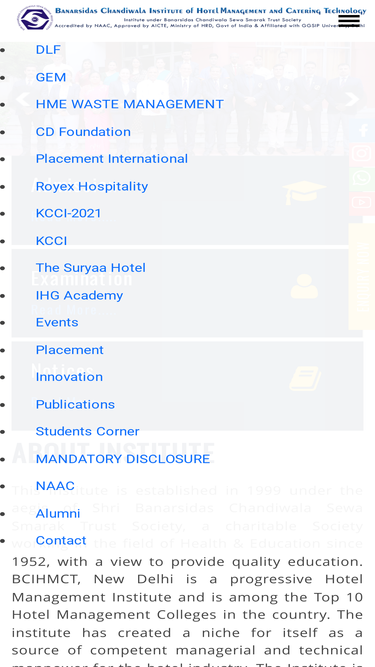Select The Suryaa Hotel menu item
This screenshot has width=375, height=667.
coord(91,268)
